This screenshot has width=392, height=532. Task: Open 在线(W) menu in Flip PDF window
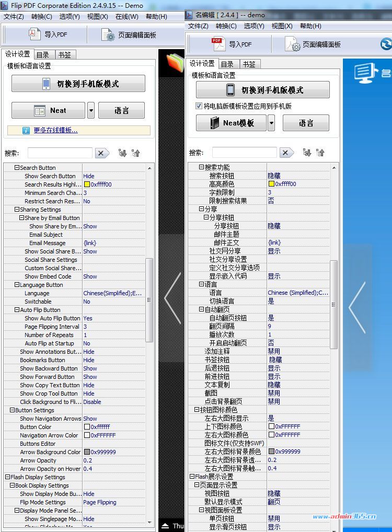point(126,16)
